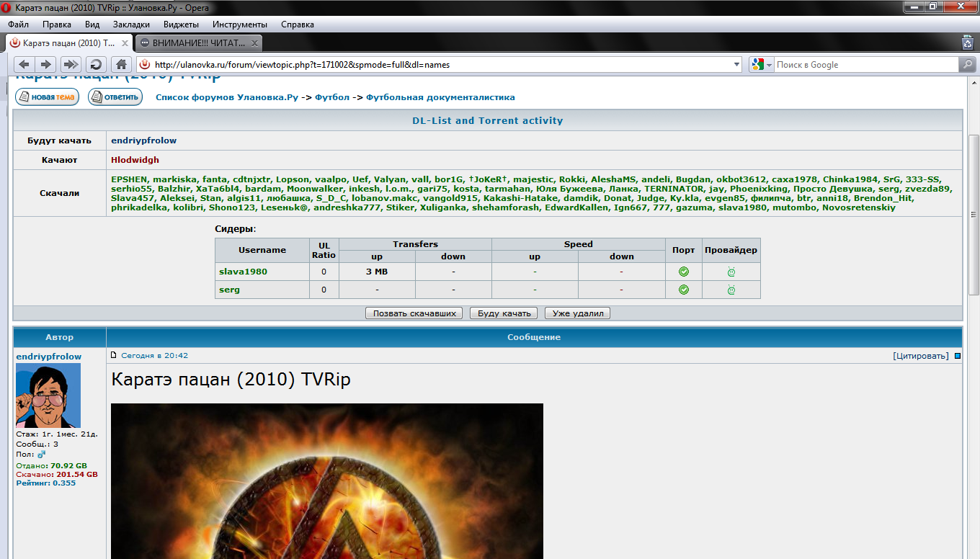Click [Цитировать] to quote the post

(x=921, y=356)
